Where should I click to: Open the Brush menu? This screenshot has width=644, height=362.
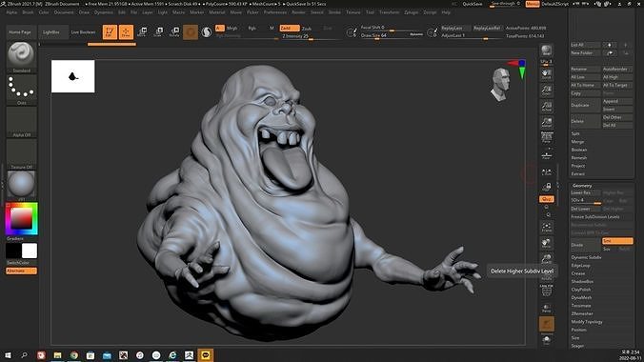point(28,12)
